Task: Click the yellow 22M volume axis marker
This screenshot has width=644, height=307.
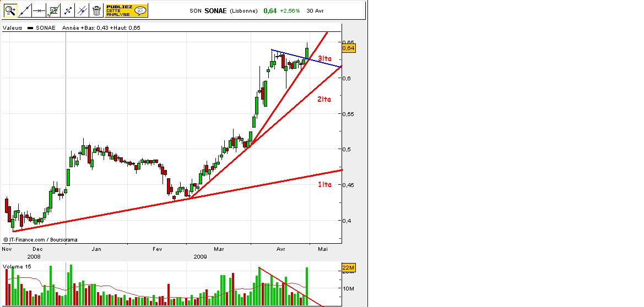Action: (x=348, y=268)
